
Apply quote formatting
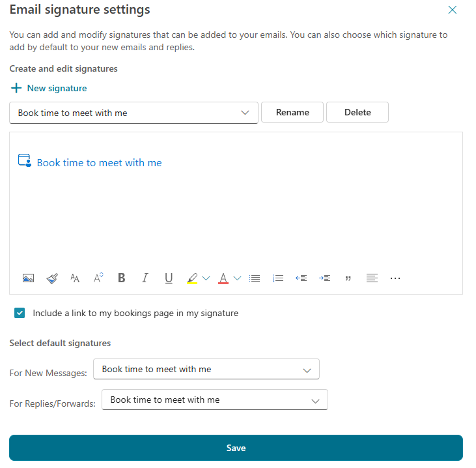[348, 278]
